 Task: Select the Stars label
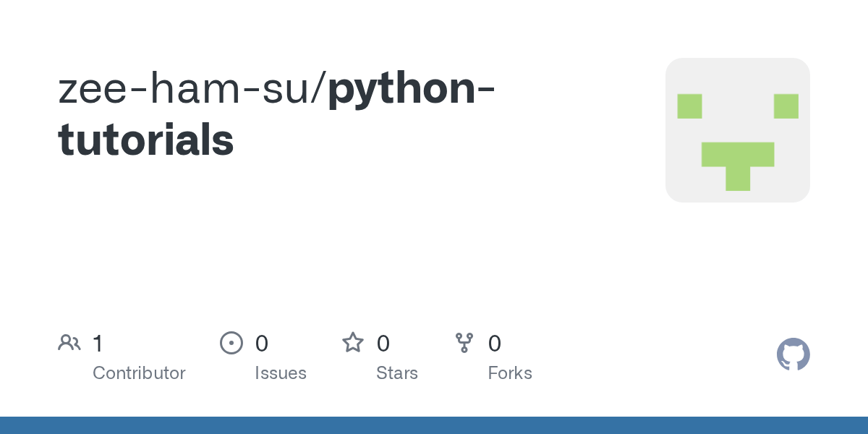click(397, 373)
